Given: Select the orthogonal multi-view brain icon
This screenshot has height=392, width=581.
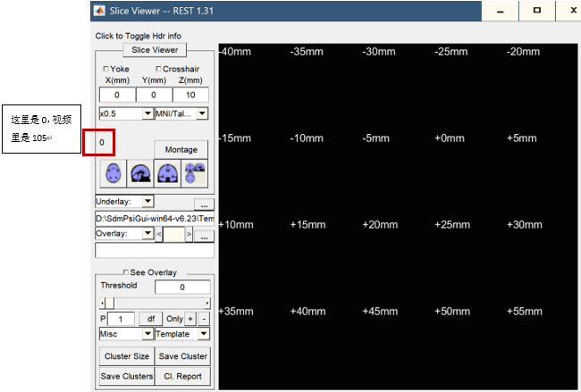Looking at the screenshot, I should 196,172.
